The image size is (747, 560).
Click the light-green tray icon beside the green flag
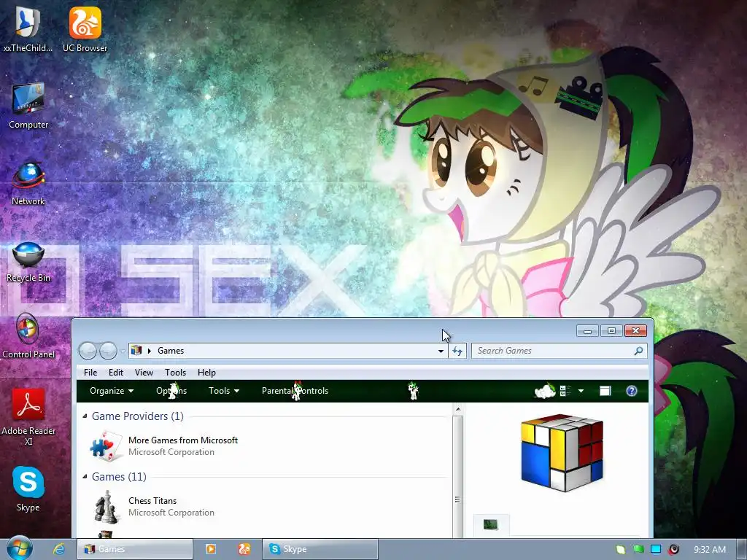point(620,550)
